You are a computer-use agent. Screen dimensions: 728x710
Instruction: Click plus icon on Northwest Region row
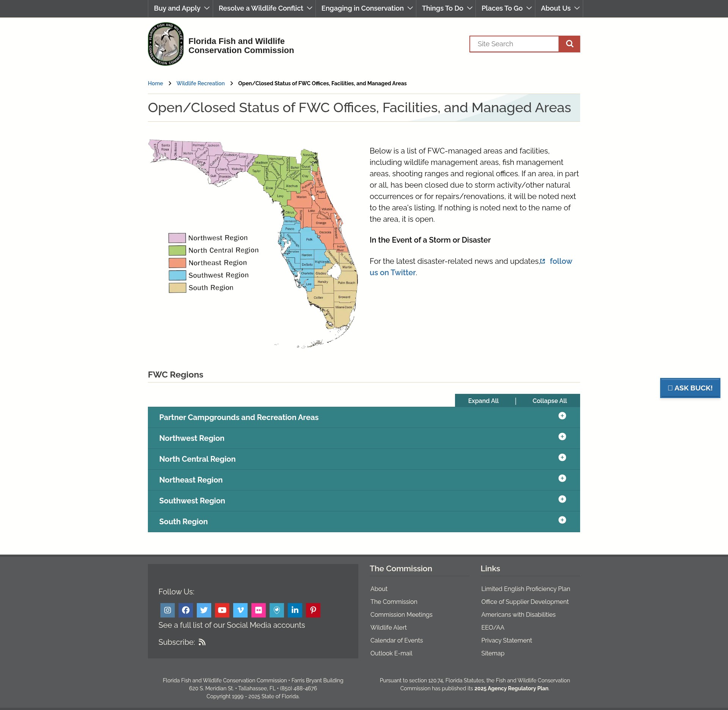pyautogui.click(x=562, y=437)
